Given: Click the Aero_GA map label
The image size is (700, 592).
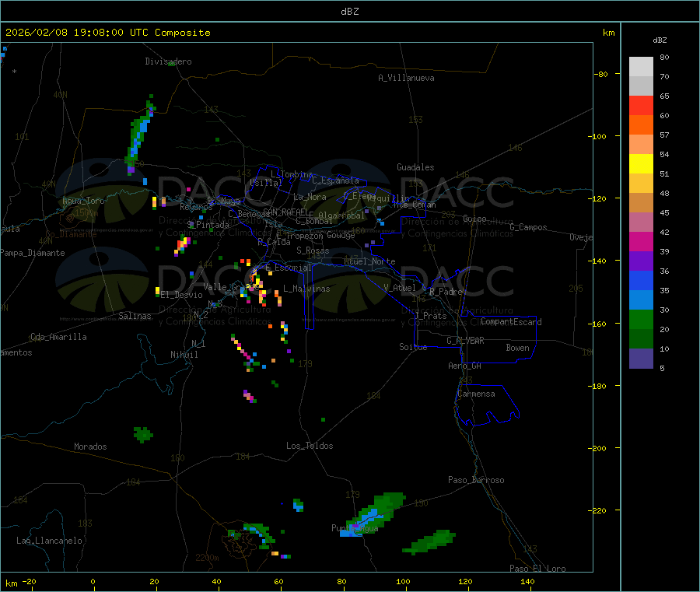Looking at the screenshot, I should pos(465,366).
